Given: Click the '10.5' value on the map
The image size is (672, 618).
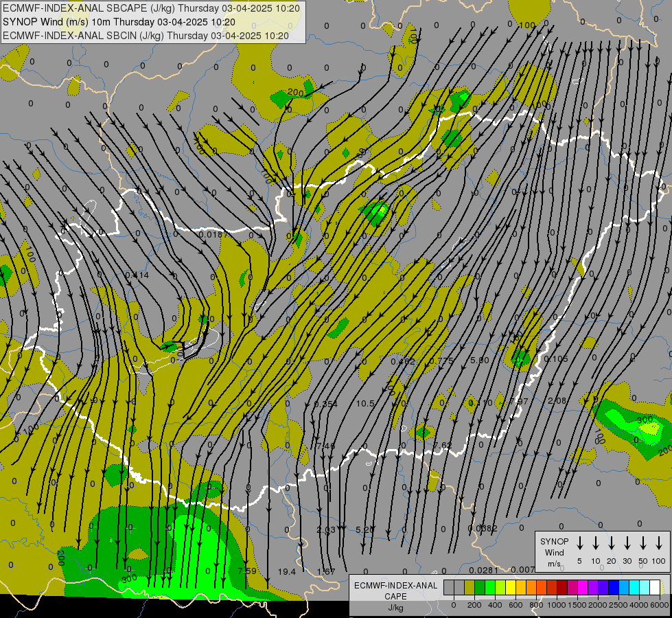Looking at the screenshot, I should pyautogui.click(x=365, y=404).
